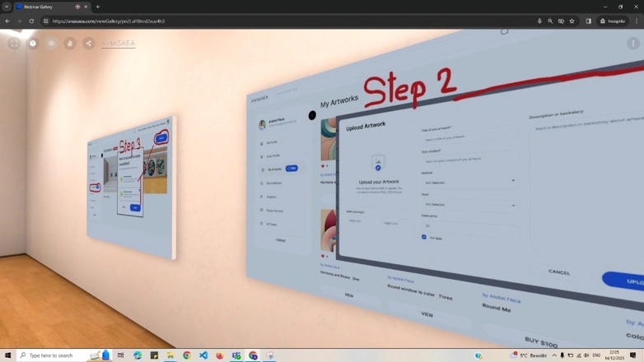Click the upload artwork image icon
The image size is (644, 362).
click(378, 163)
